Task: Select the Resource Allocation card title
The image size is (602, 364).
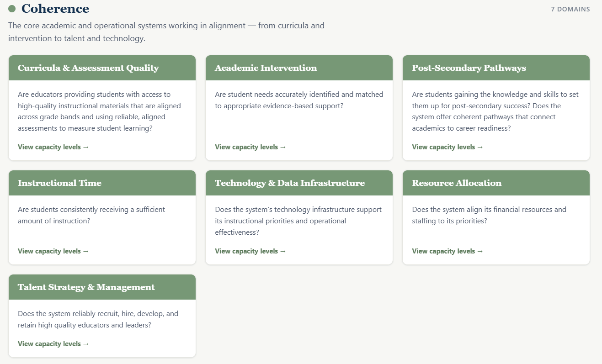Action: (x=457, y=183)
